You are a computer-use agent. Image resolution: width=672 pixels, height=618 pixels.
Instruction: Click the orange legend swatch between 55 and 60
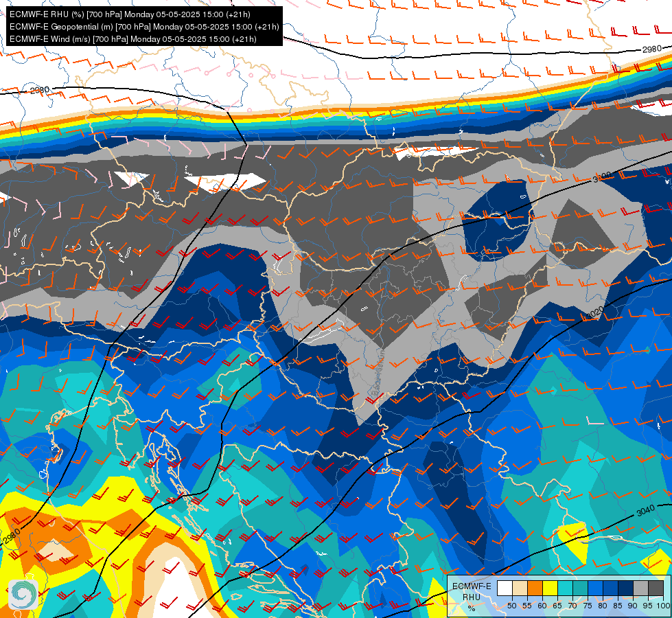coord(535,588)
